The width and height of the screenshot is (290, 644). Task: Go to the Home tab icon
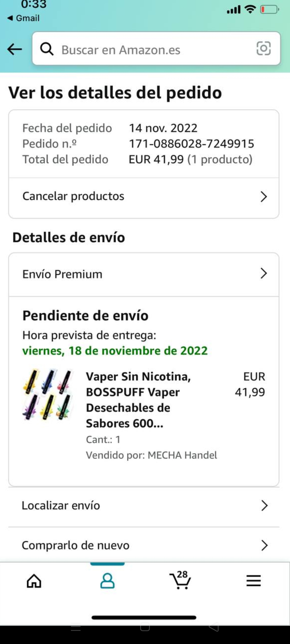click(x=34, y=581)
